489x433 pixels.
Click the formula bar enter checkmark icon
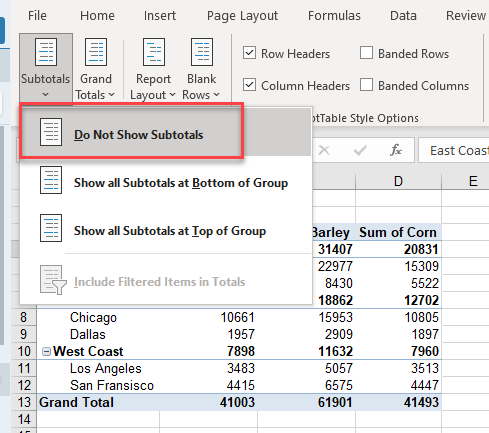[360, 151]
